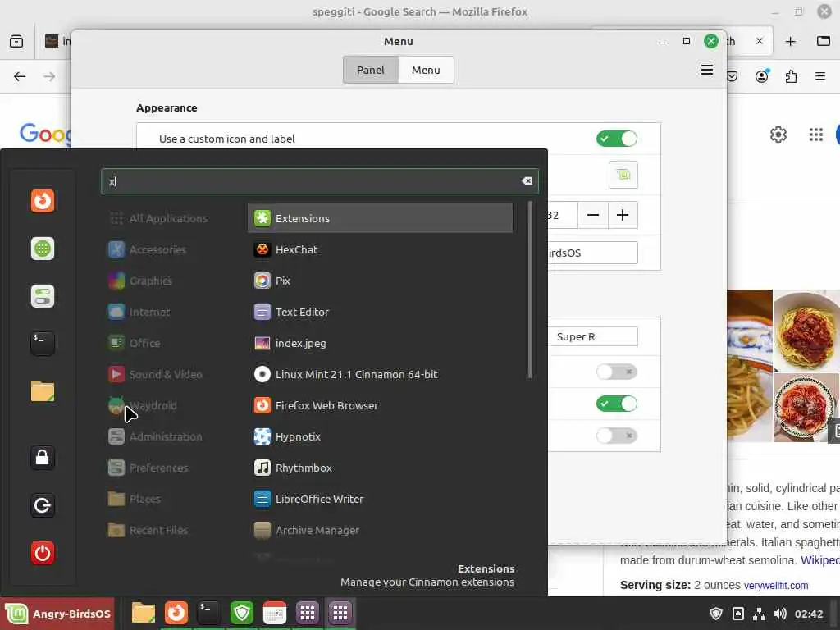
Task: Open the Menu settings hamburger menu
Action: (x=707, y=71)
